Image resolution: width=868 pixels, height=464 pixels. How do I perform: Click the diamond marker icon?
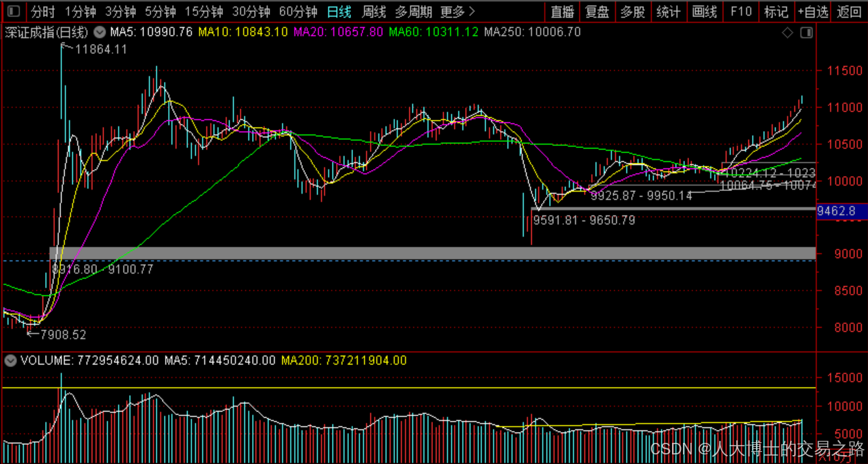coord(787,32)
